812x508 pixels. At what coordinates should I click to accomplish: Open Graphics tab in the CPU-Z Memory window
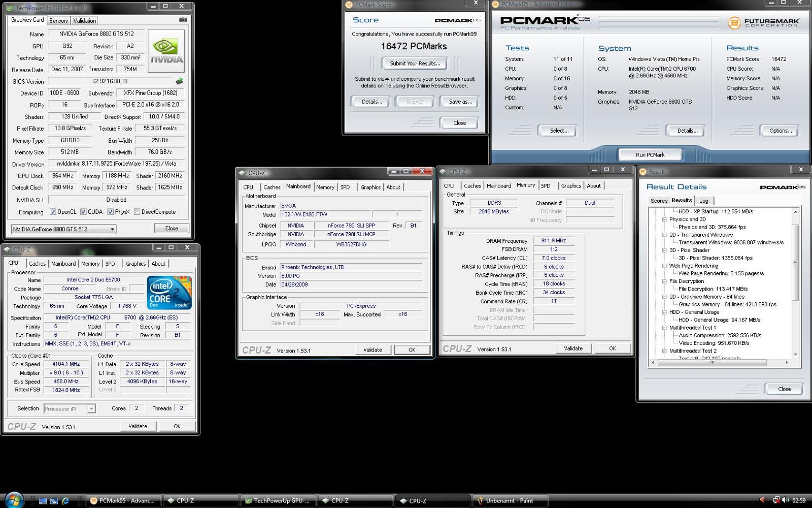pyautogui.click(x=571, y=186)
